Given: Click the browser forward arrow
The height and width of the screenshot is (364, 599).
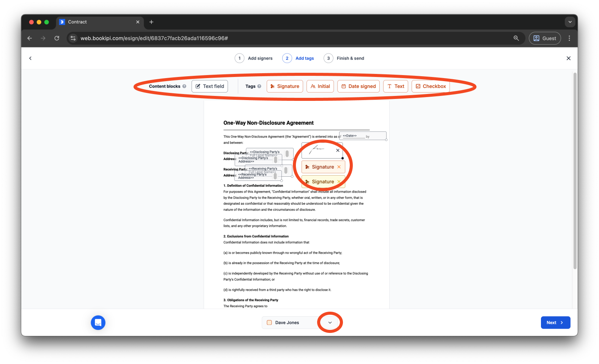Looking at the screenshot, I should (43, 38).
